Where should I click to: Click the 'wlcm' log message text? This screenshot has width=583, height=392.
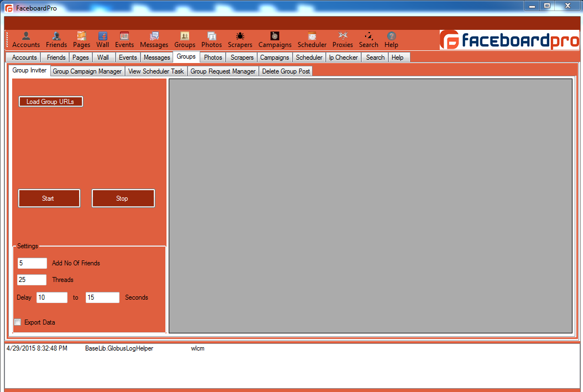pos(197,348)
